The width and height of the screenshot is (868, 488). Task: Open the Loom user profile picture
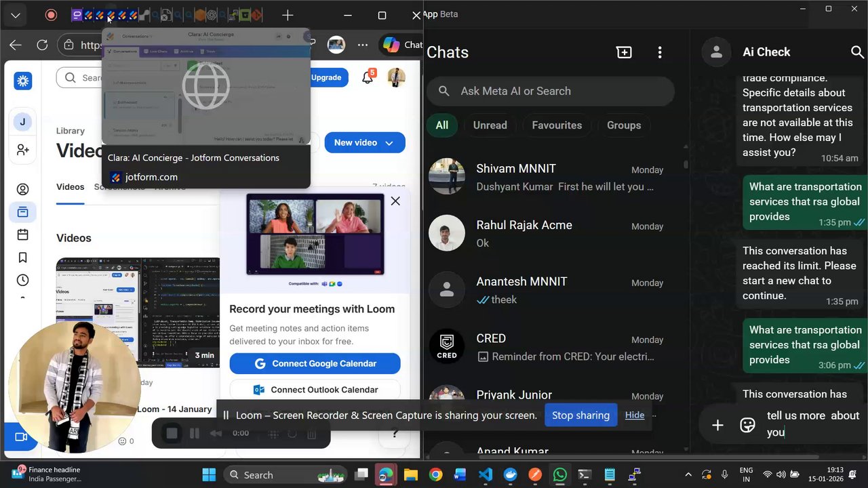pos(396,77)
